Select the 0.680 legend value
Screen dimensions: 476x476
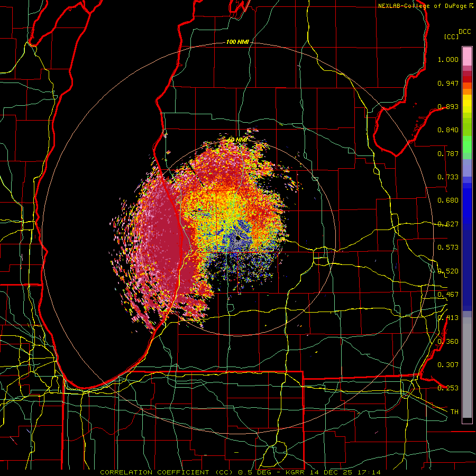pyautogui.click(x=448, y=200)
